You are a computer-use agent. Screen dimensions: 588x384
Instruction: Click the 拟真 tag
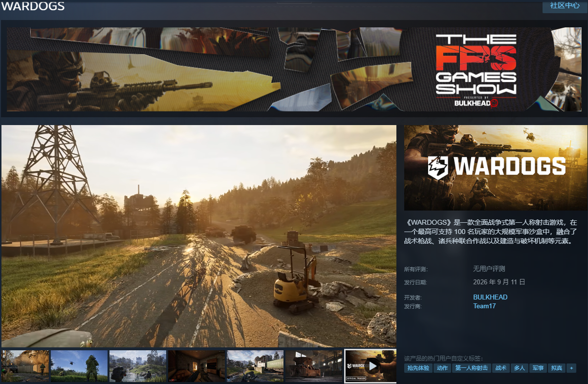coord(556,368)
